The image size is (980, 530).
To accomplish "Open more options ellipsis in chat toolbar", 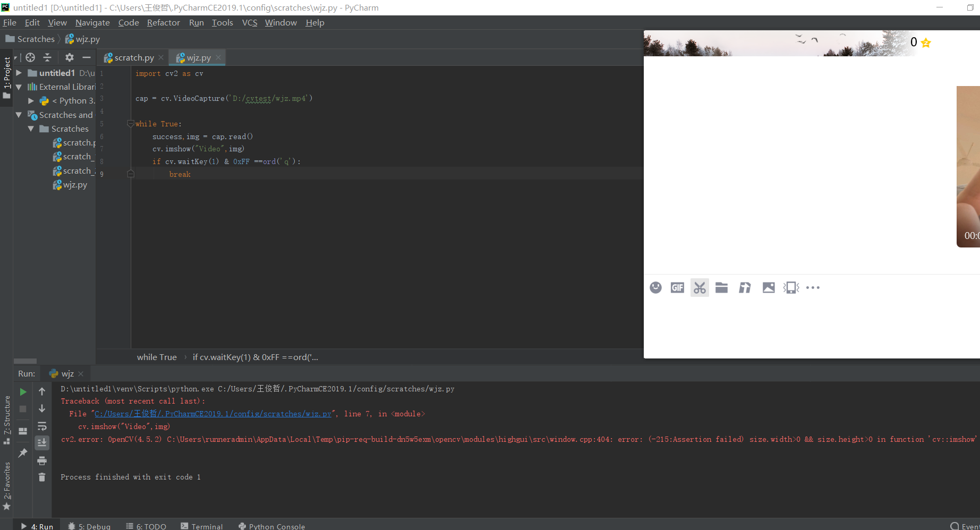I will pos(813,287).
